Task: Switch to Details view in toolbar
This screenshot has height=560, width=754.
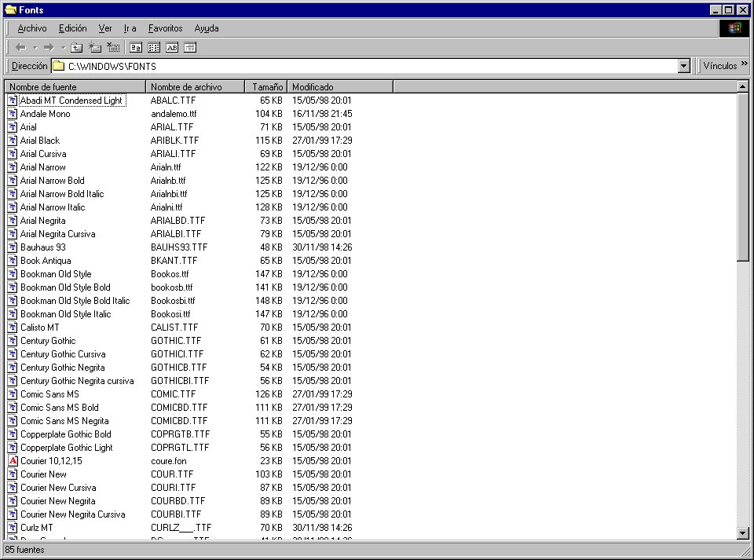Action: pyautogui.click(x=190, y=47)
